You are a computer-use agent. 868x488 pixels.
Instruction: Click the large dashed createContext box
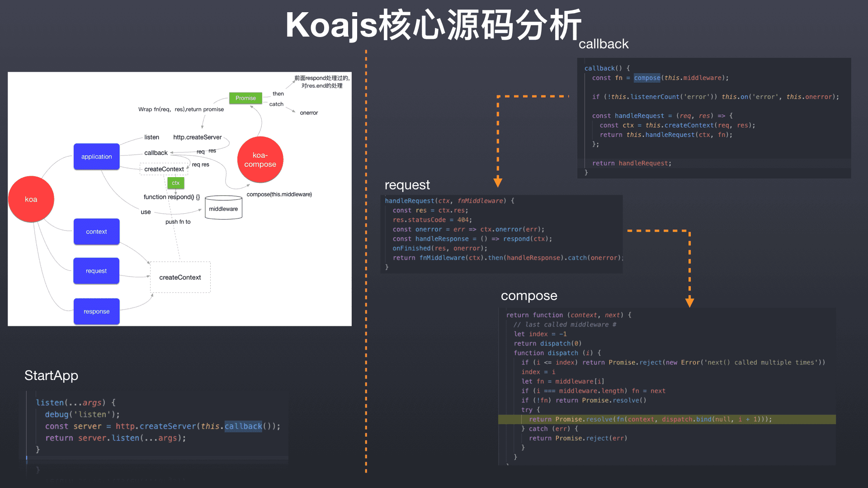[x=180, y=277]
